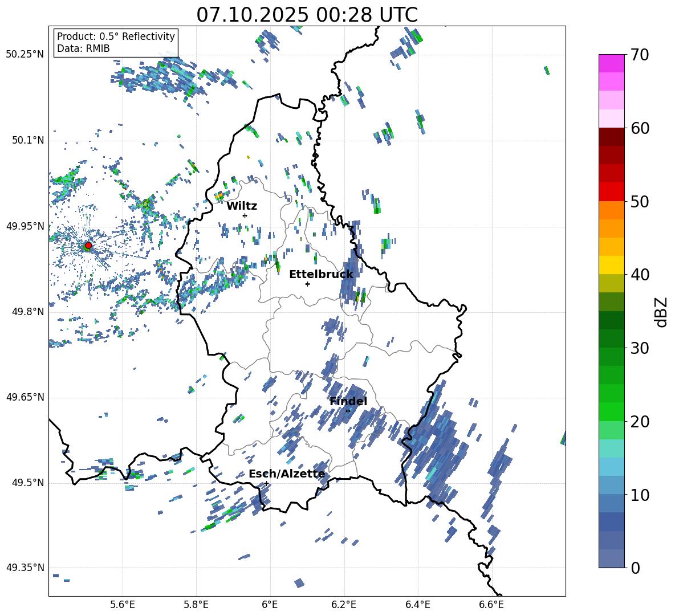This screenshot has height=616, width=675.
Task: Pick the bright green 20 dBZ colorbar segment
Action: pos(612,411)
